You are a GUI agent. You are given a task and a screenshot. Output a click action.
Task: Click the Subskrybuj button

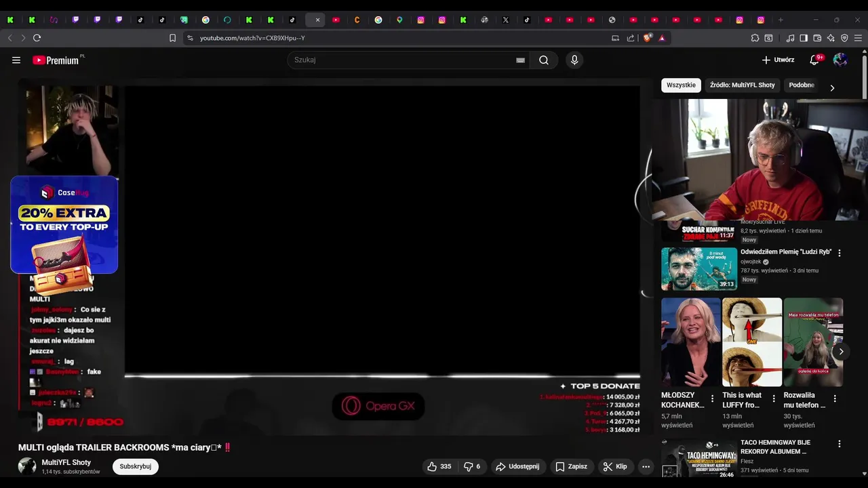pyautogui.click(x=135, y=466)
